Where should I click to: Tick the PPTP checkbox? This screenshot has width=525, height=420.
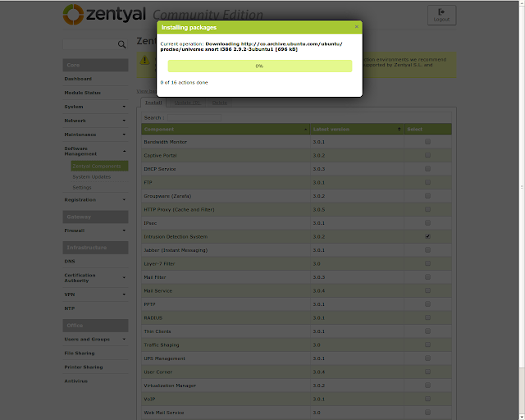(427, 304)
